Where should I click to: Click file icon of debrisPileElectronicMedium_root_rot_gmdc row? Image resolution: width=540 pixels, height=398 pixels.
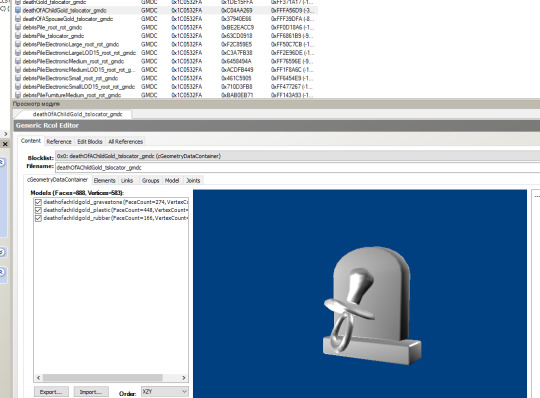tap(18, 61)
